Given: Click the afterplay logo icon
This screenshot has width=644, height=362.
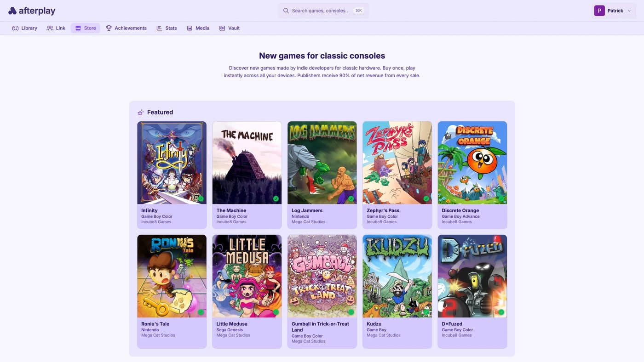Looking at the screenshot, I should click(12, 11).
